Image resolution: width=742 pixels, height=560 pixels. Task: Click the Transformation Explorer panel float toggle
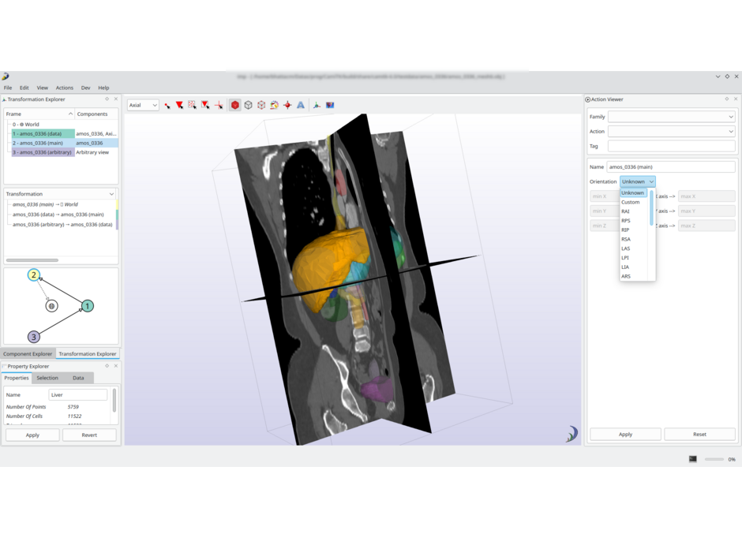107,99
